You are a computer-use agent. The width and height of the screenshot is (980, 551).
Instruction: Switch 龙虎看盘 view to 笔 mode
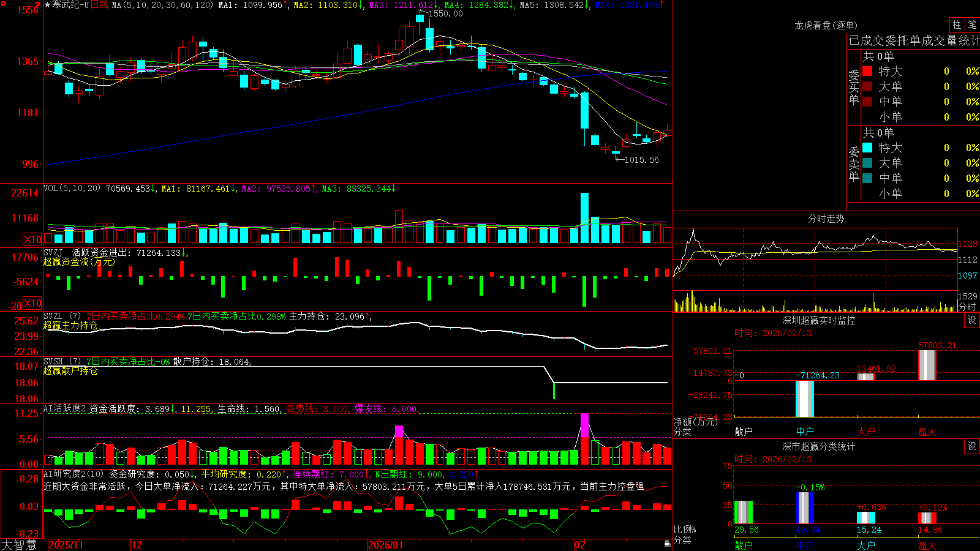point(972,25)
